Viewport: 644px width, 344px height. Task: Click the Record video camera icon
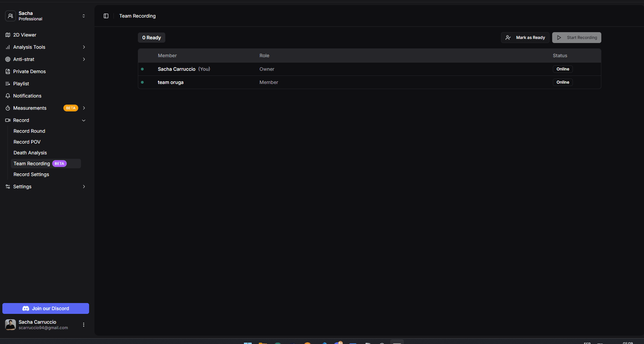click(8, 120)
